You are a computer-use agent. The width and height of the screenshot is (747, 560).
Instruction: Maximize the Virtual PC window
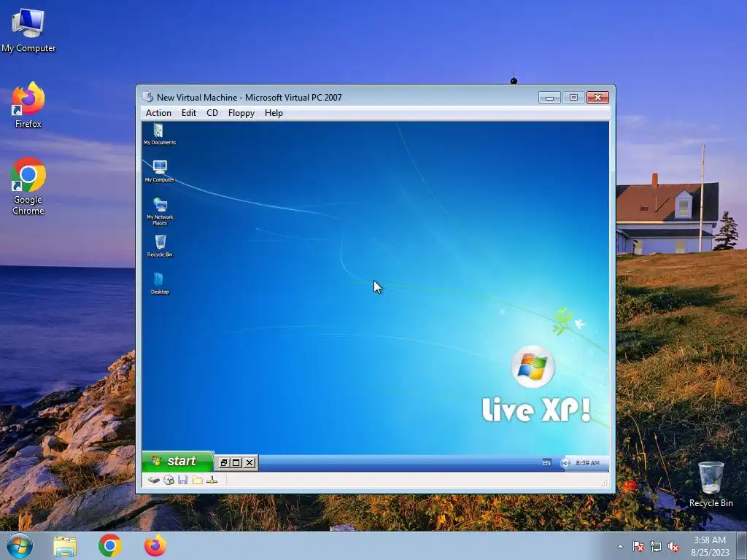(573, 98)
